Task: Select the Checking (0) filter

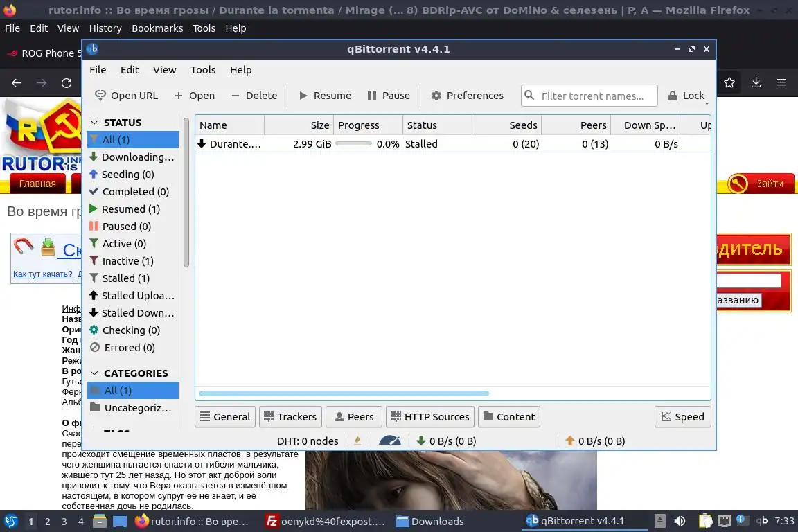Action: coord(133,330)
